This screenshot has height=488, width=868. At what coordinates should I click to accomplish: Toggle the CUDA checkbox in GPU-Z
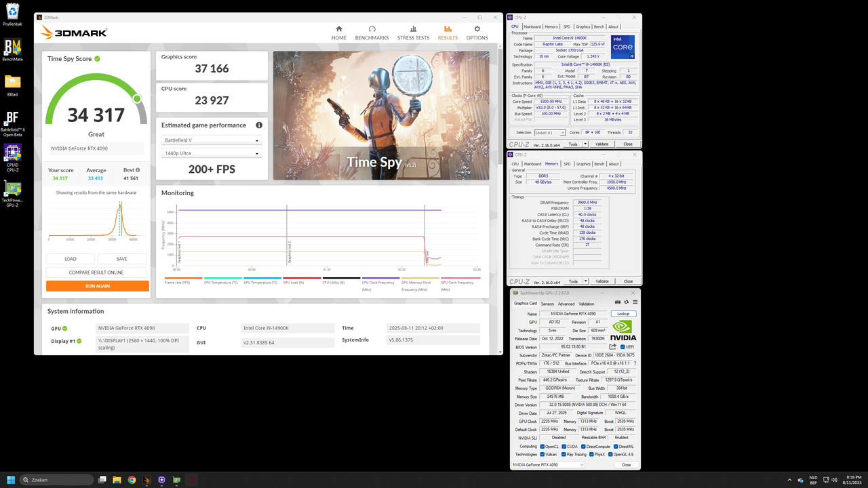563,446
